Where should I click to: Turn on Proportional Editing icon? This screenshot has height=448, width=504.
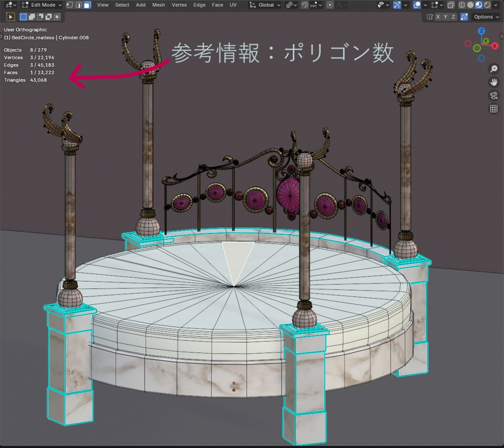coord(329,5)
